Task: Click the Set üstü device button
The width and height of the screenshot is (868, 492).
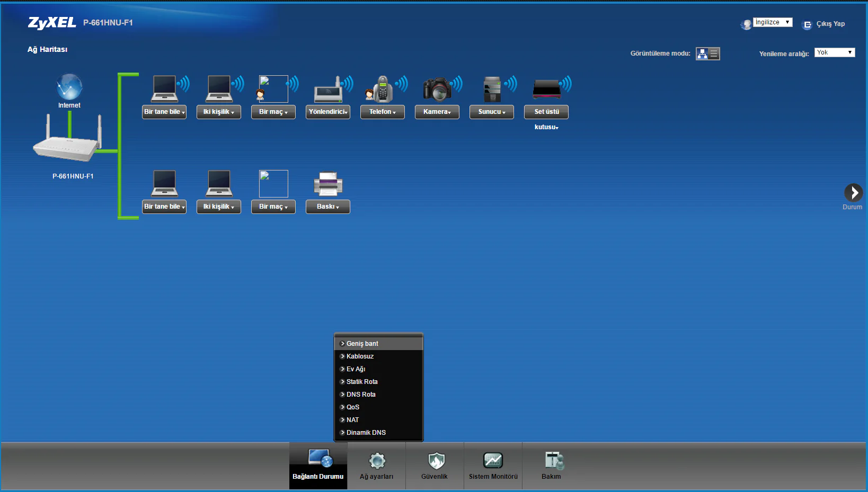Action: click(x=546, y=112)
